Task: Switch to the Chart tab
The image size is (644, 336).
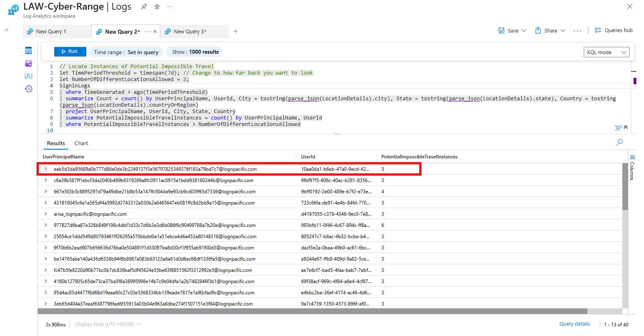Action: tap(81, 143)
